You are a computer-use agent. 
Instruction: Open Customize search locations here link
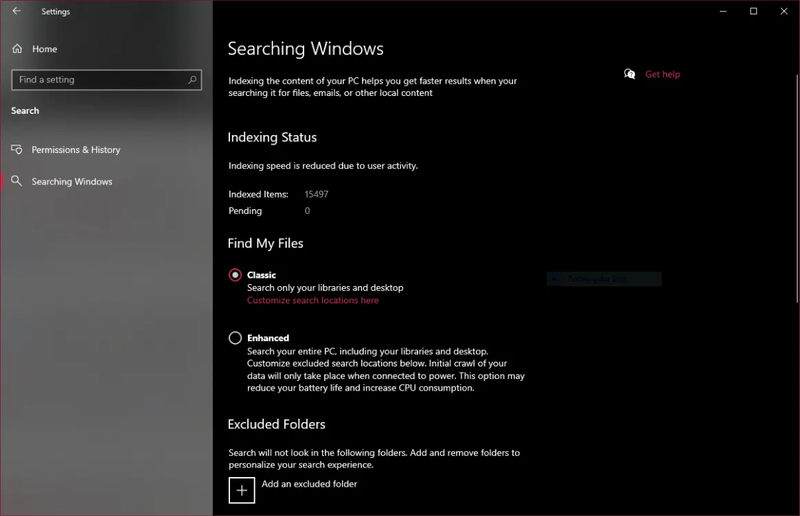point(313,300)
